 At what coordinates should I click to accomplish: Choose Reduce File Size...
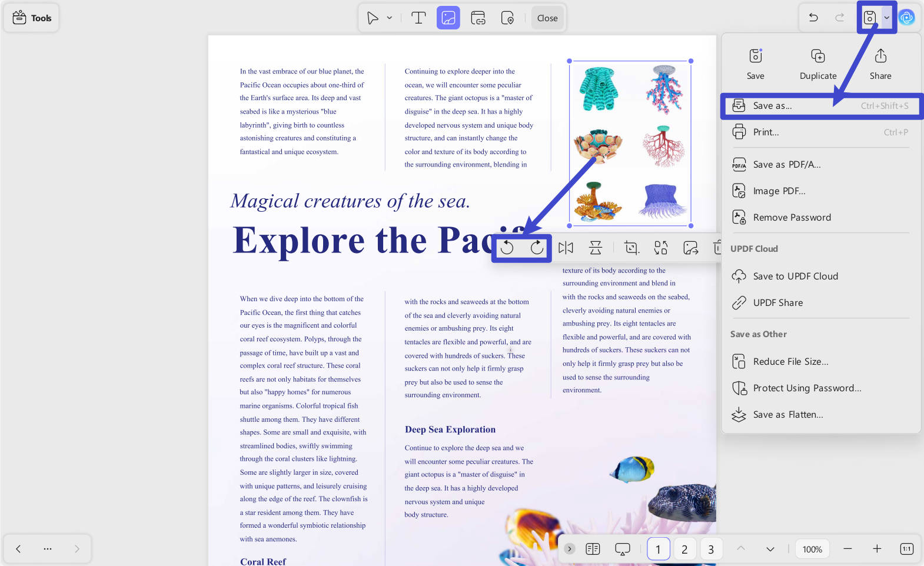tap(822, 362)
